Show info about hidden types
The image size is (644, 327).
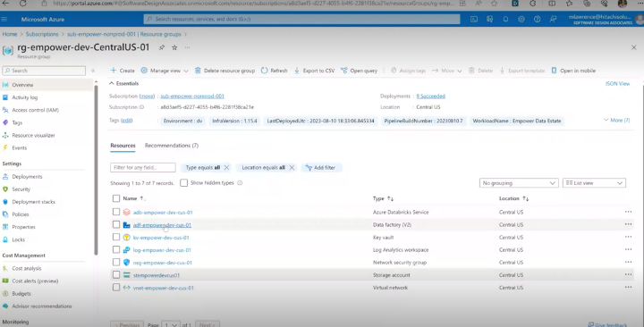[x=240, y=183]
